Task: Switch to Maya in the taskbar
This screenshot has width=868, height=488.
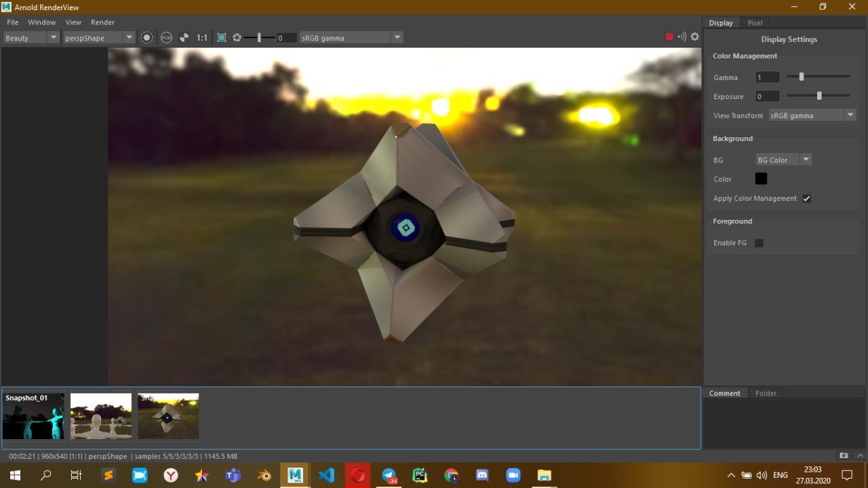Action: [x=295, y=475]
